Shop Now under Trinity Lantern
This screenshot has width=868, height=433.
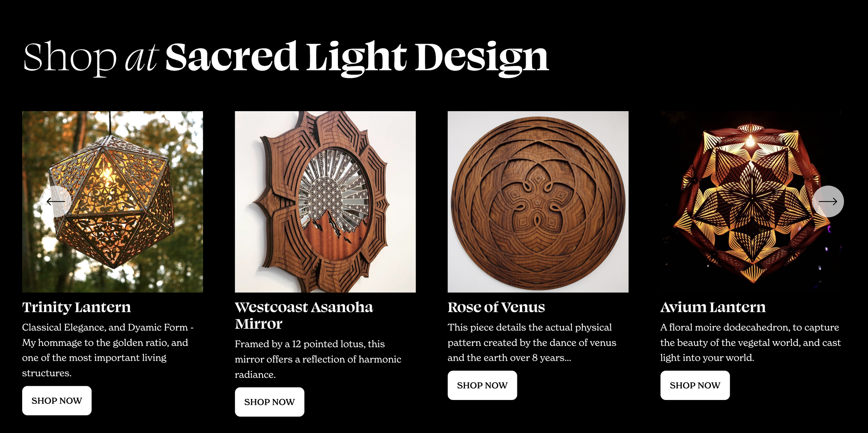(57, 401)
